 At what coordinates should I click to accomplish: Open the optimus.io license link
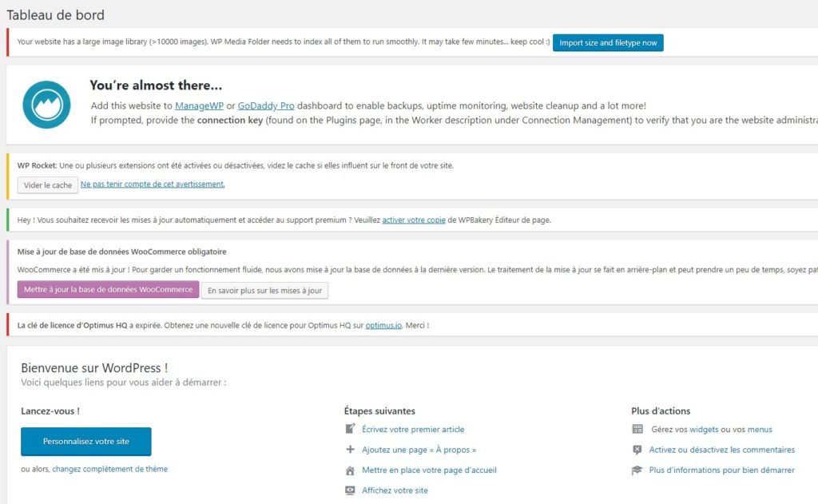point(382,325)
